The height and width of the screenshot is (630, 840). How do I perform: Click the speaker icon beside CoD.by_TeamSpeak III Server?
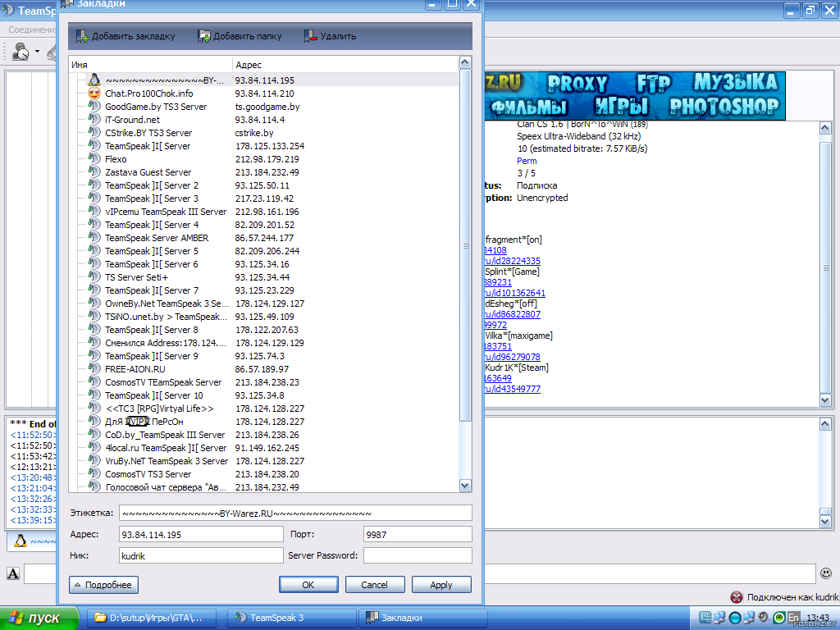(x=94, y=435)
